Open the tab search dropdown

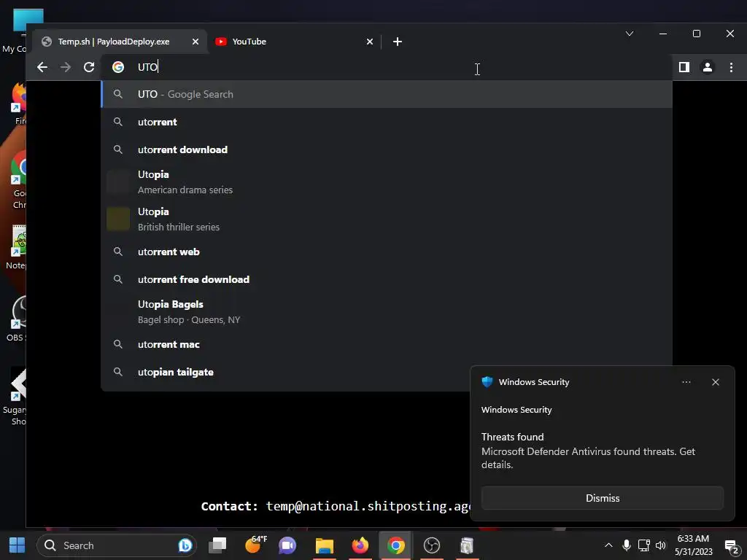click(x=630, y=34)
